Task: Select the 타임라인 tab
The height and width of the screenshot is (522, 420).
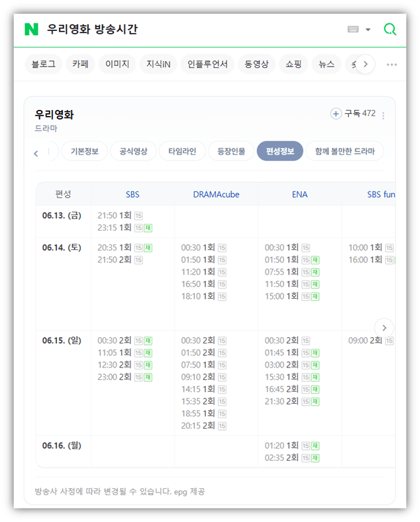Action: click(183, 152)
